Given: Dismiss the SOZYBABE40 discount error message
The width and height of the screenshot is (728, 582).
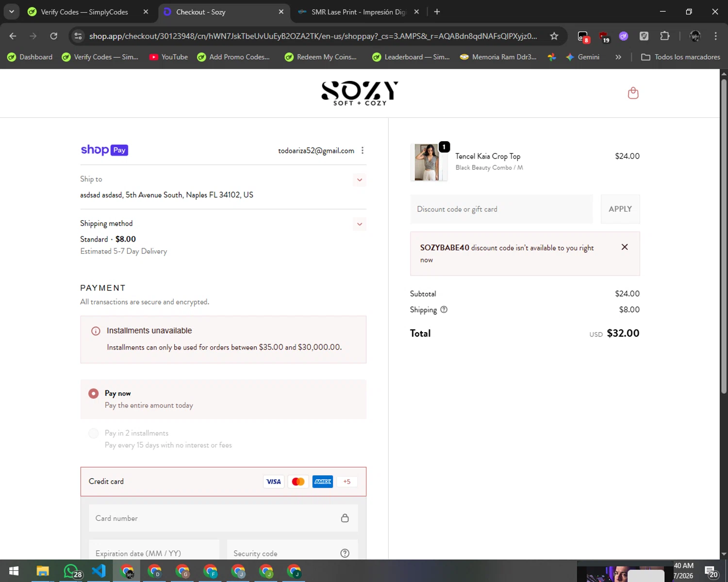Looking at the screenshot, I should pyautogui.click(x=625, y=247).
